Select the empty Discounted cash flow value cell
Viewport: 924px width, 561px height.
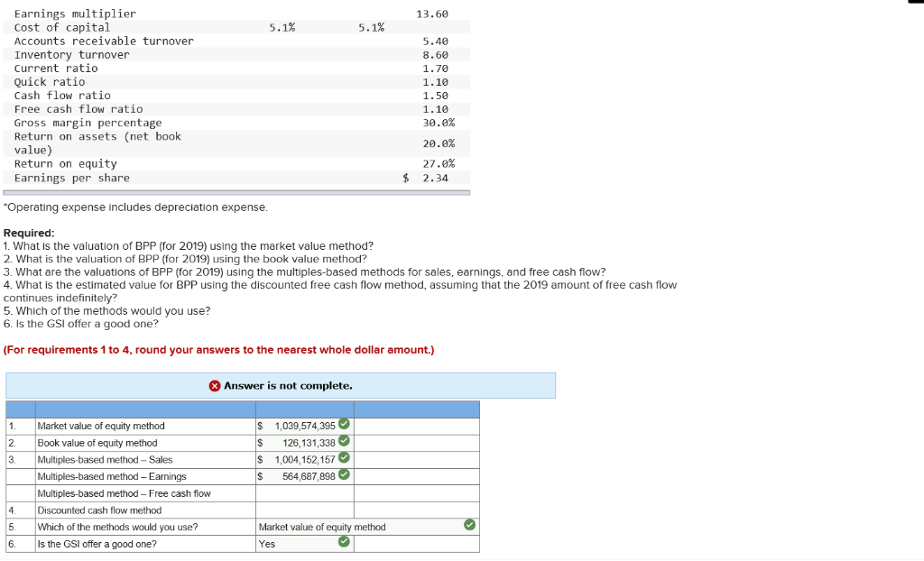click(x=305, y=510)
